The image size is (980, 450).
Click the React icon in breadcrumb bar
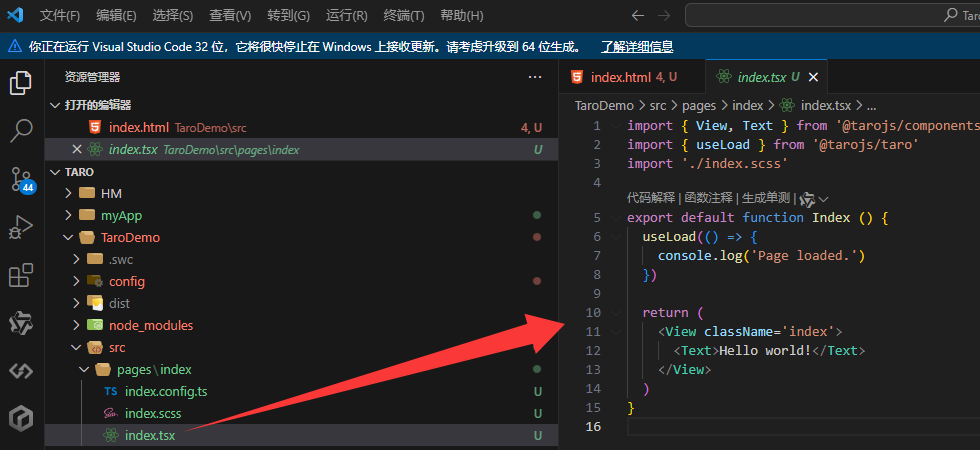(x=787, y=106)
